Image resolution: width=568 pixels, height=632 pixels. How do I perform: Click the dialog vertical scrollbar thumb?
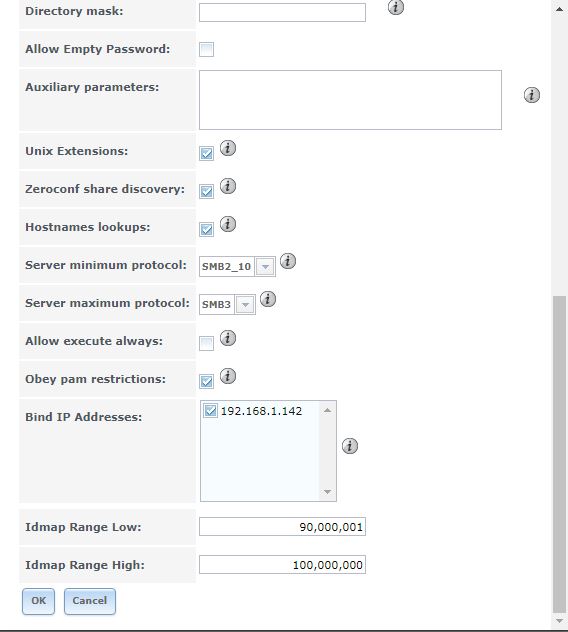click(559, 454)
